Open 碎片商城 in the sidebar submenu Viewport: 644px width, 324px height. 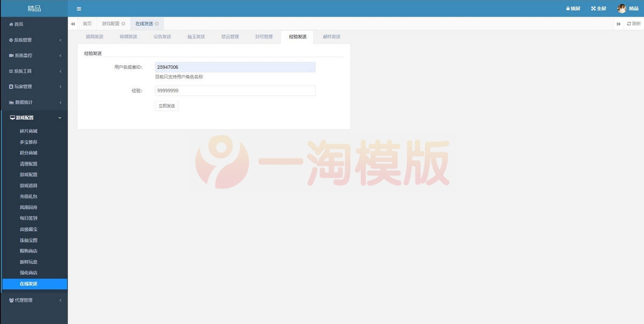click(x=28, y=131)
